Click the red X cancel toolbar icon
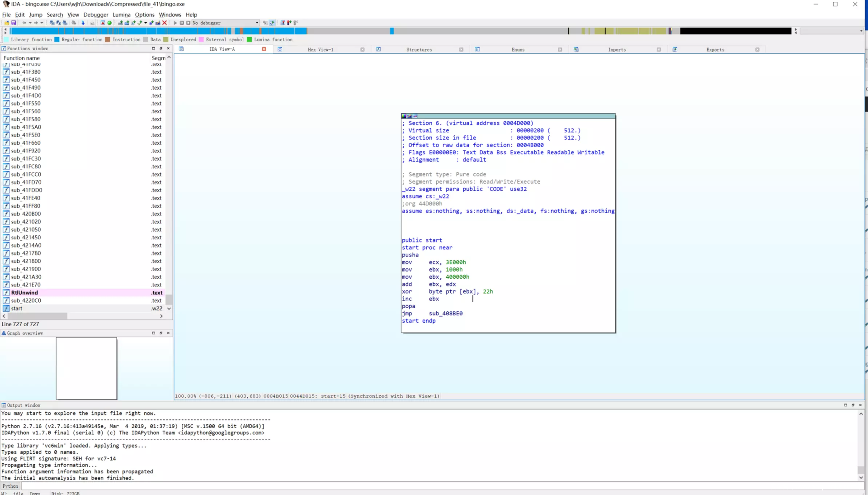 coord(165,23)
